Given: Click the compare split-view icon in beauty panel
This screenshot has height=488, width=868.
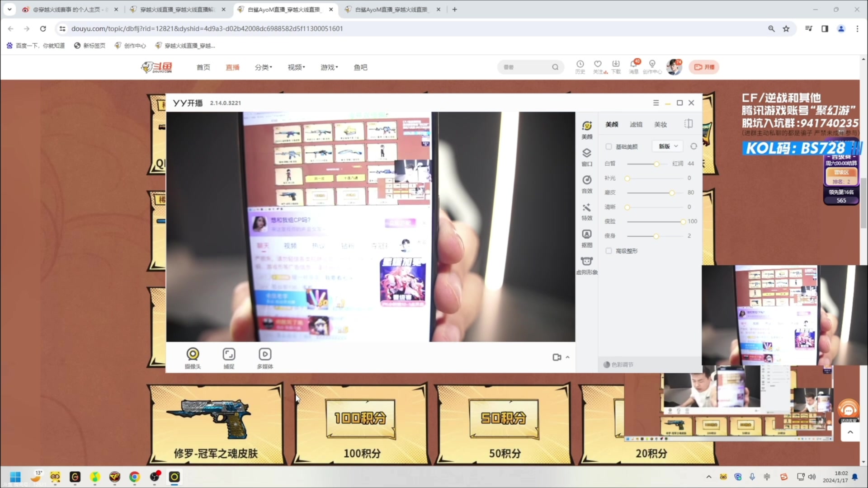Looking at the screenshot, I should (x=689, y=124).
